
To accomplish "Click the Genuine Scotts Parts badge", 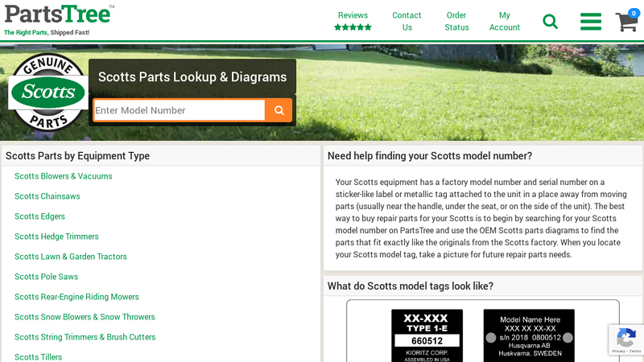I will [x=48, y=91].
